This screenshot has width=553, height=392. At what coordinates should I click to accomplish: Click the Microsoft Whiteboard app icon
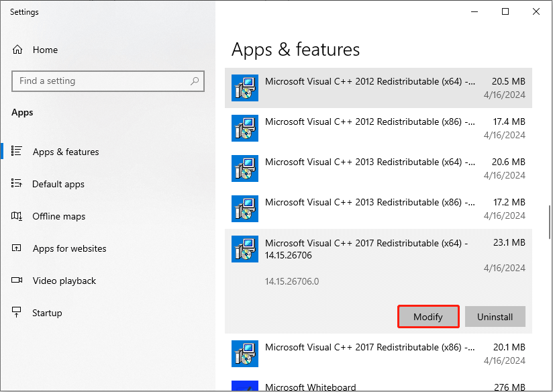[245, 386]
